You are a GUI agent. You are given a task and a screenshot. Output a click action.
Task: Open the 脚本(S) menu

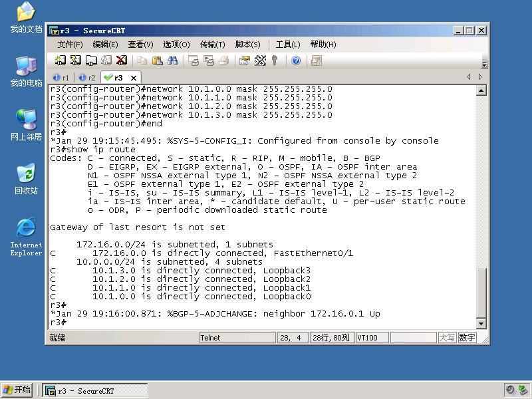click(247, 45)
